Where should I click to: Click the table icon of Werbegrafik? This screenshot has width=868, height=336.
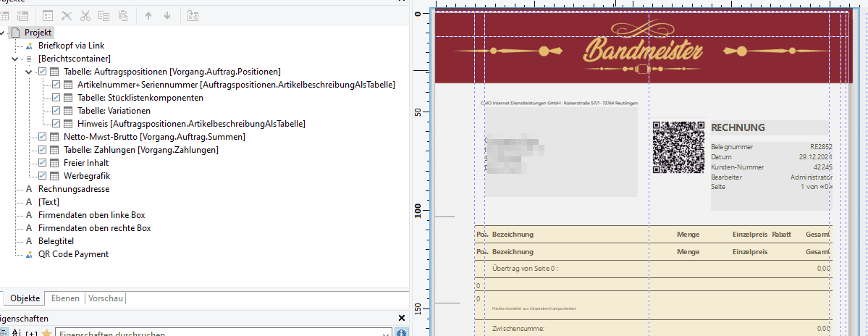(x=54, y=176)
